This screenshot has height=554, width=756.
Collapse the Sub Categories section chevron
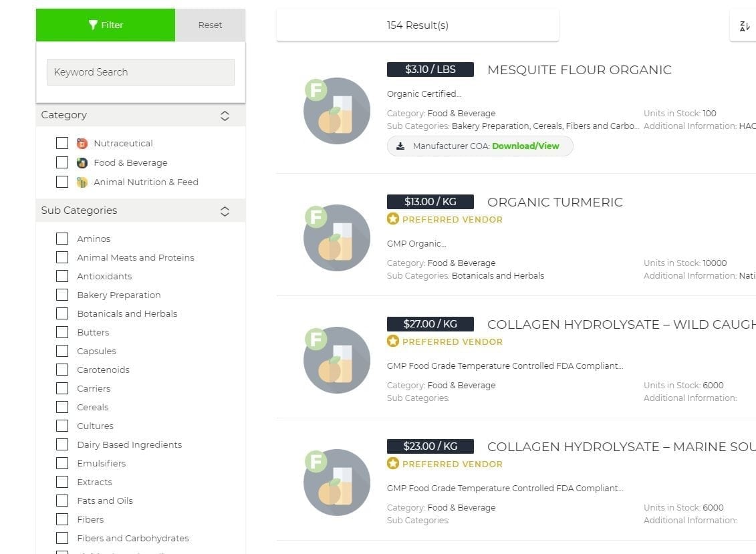click(x=225, y=211)
